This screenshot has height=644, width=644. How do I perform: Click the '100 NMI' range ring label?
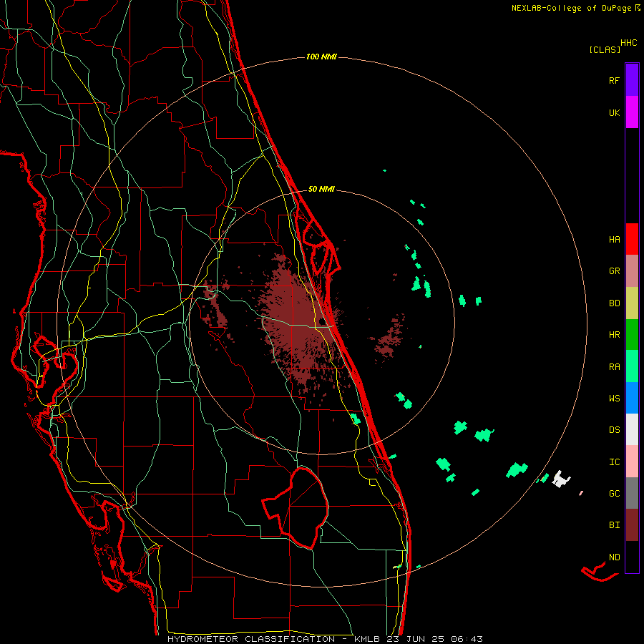click(x=321, y=57)
